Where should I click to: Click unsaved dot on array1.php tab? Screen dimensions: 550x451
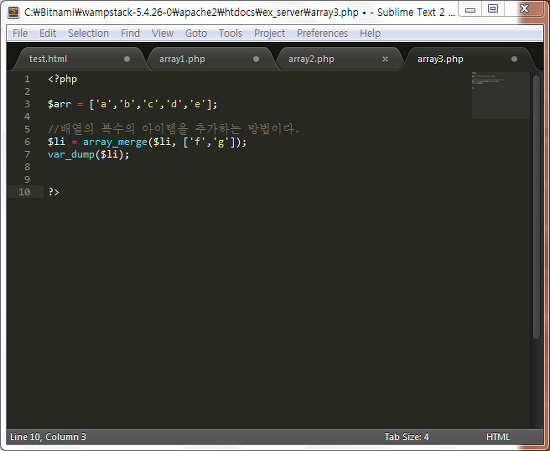coord(256,59)
